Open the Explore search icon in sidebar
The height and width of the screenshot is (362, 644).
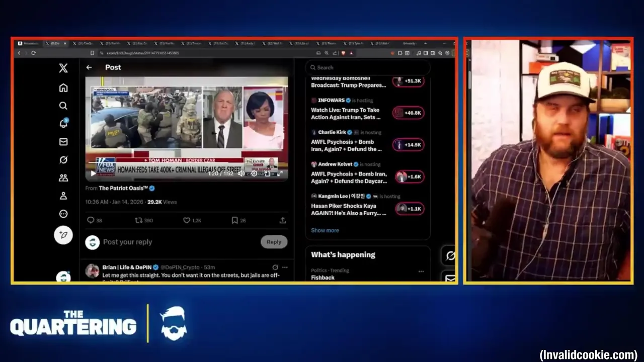point(63,106)
